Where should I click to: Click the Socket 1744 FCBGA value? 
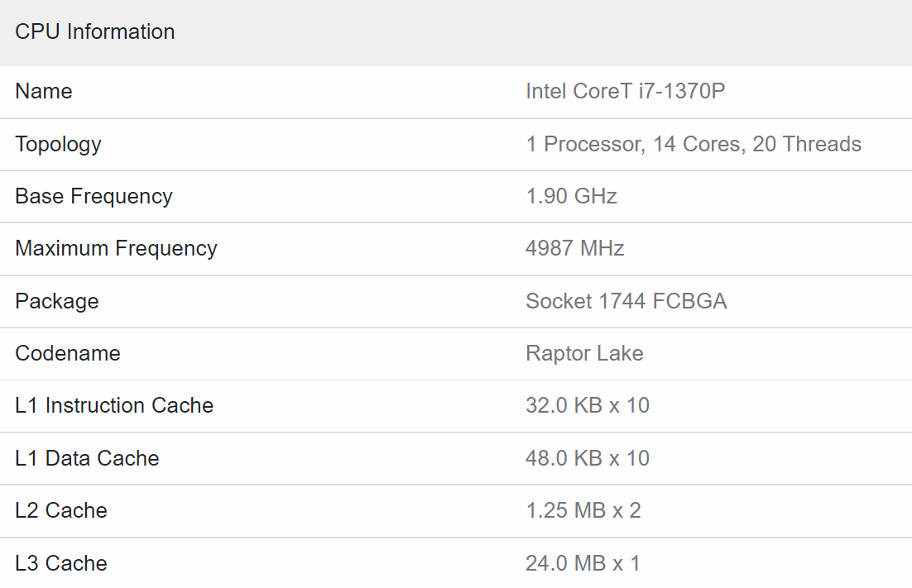[x=626, y=301]
